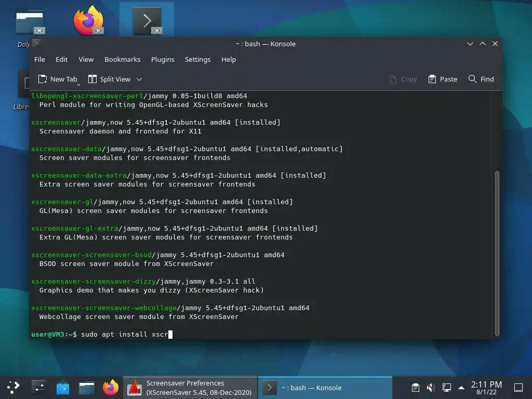Expand the Split View dropdown arrow
Screen dimensions: 532x399
[x=139, y=79]
